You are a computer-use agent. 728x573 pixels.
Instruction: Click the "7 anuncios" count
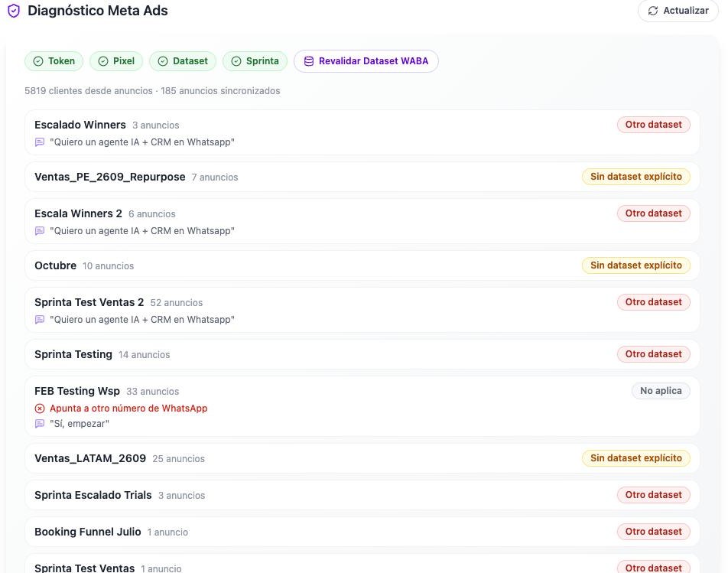215,177
